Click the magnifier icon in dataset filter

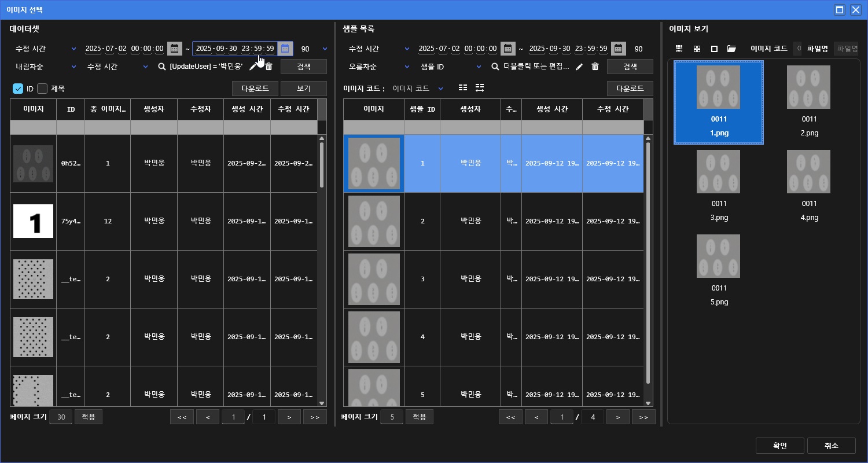[162, 67]
